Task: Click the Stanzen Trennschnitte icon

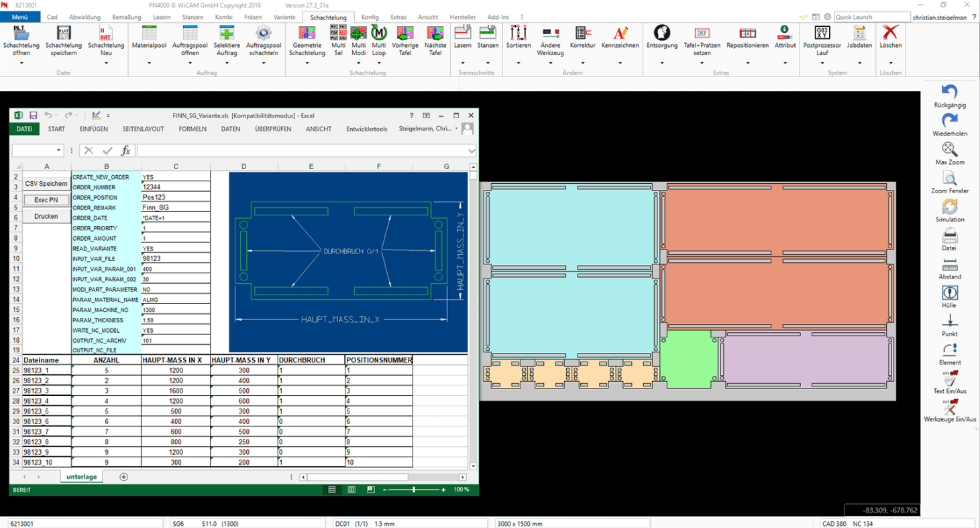Action: click(488, 32)
